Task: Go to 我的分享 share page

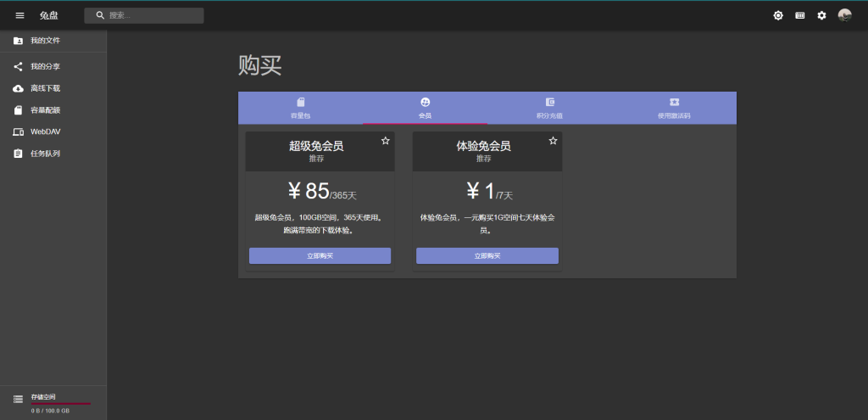Action: [x=46, y=66]
